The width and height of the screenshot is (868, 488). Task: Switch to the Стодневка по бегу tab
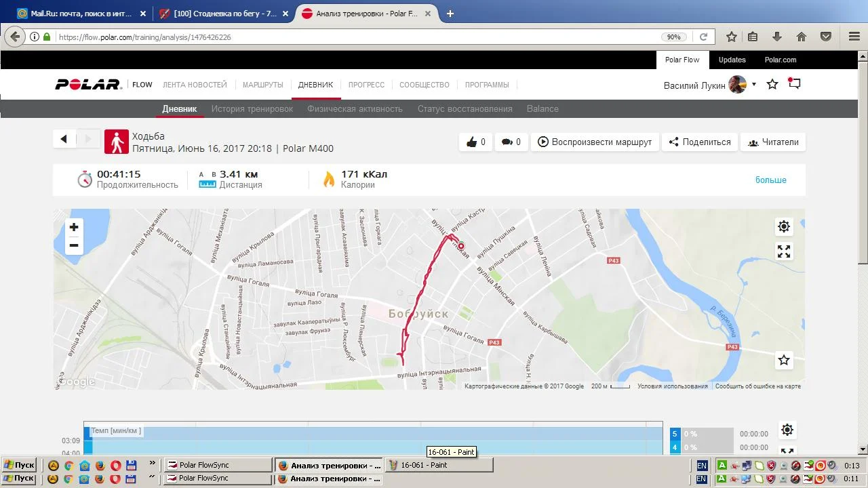pos(224,14)
